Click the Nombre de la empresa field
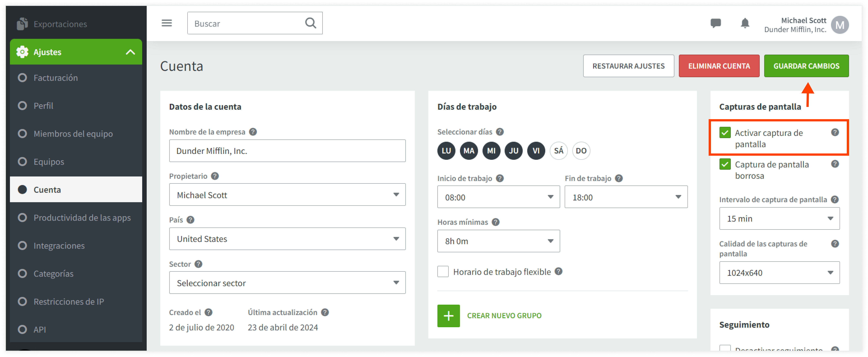The height and width of the screenshot is (357, 868). point(287,151)
